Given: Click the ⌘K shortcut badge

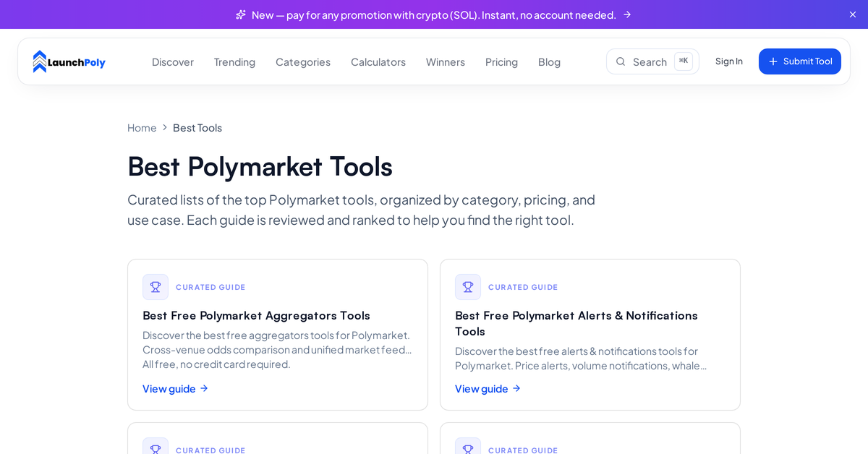Looking at the screenshot, I should 684,61.
